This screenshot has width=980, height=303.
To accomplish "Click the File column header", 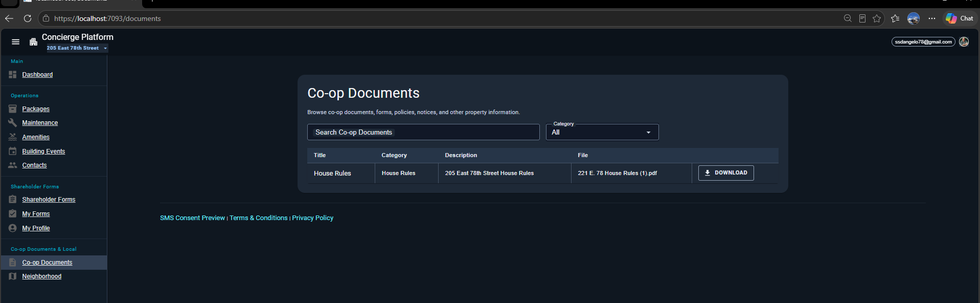I will (x=583, y=155).
